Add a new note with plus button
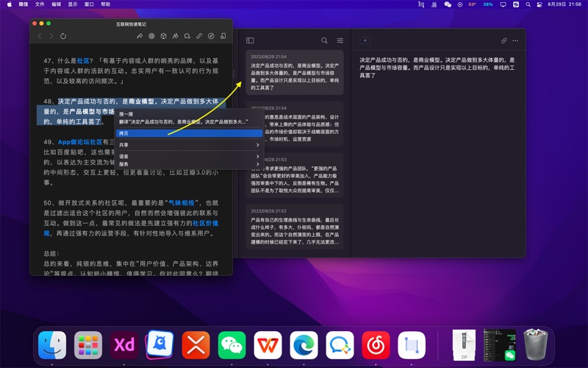588x368 pixels. tap(365, 40)
